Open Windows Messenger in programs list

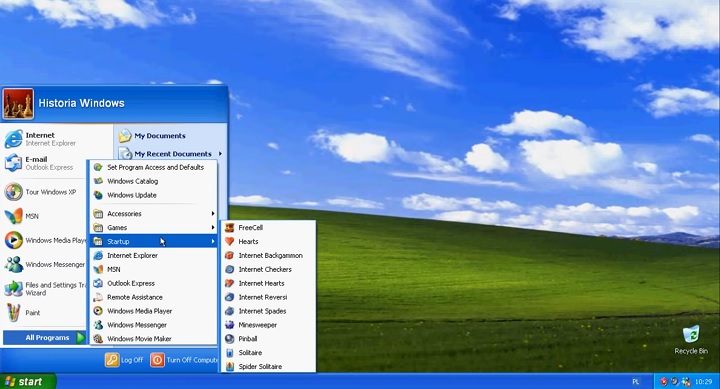coord(153,325)
